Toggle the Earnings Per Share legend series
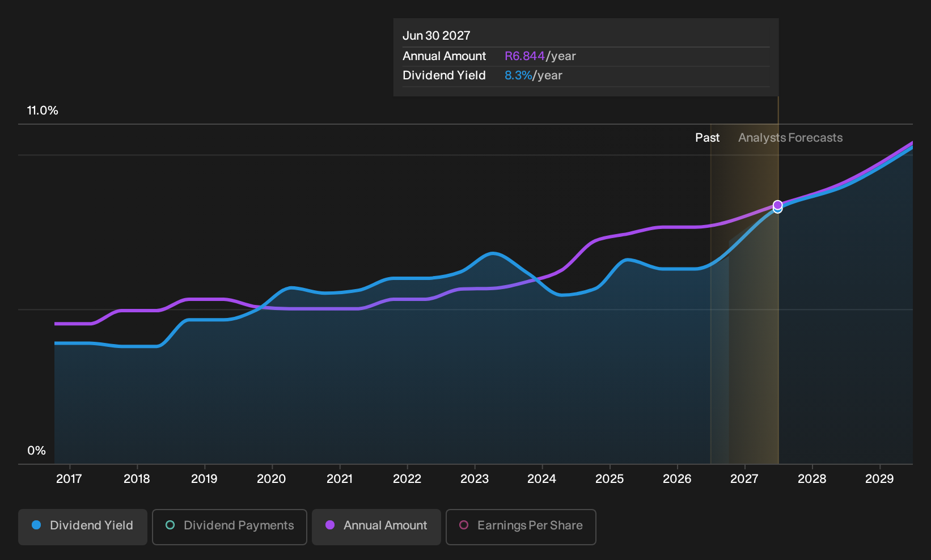The image size is (931, 560). pos(521,527)
